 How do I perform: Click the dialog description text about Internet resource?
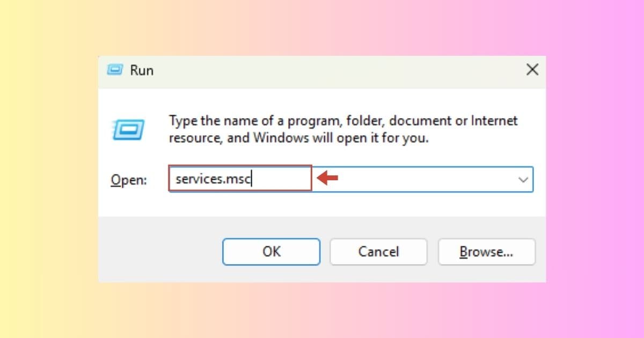point(343,129)
